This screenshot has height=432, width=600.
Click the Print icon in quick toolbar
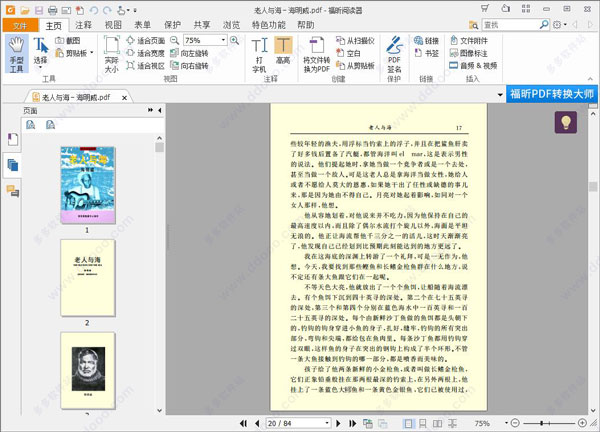[x=52, y=10]
